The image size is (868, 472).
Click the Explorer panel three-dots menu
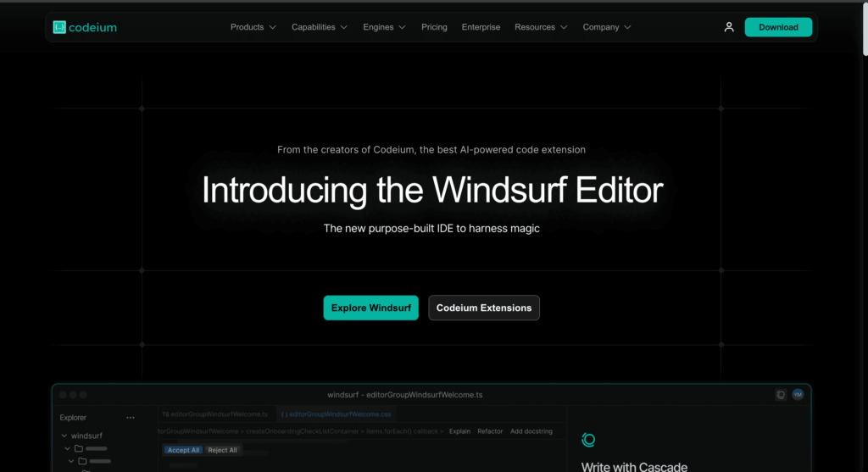131,418
